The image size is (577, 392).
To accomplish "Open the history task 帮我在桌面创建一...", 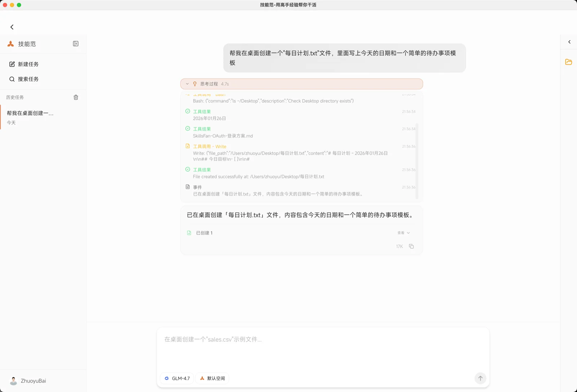I will coord(30,113).
